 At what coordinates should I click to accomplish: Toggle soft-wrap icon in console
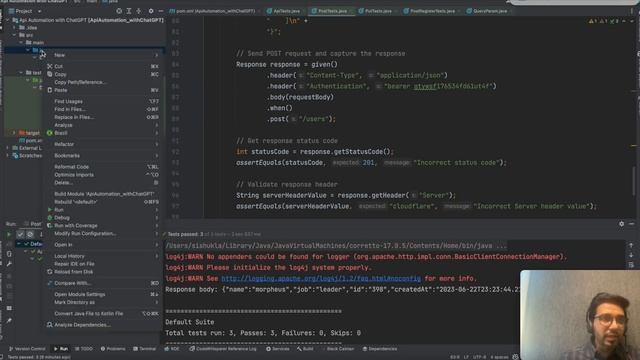pos(631,265)
